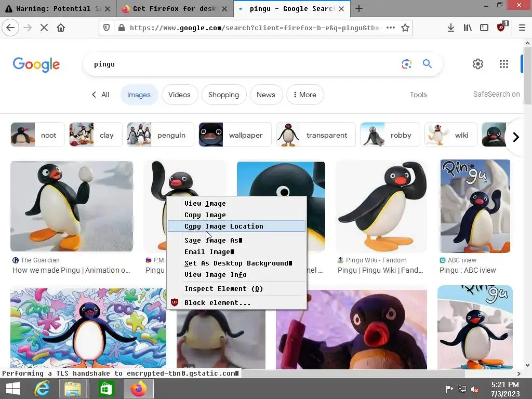Select the Images filter chip
This screenshot has width=532, height=399.
[x=139, y=95]
